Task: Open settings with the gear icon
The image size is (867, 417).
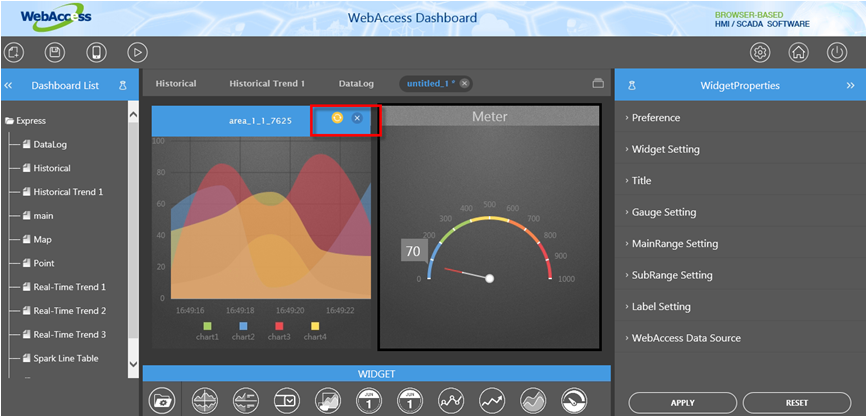Action: click(x=760, y=53)
